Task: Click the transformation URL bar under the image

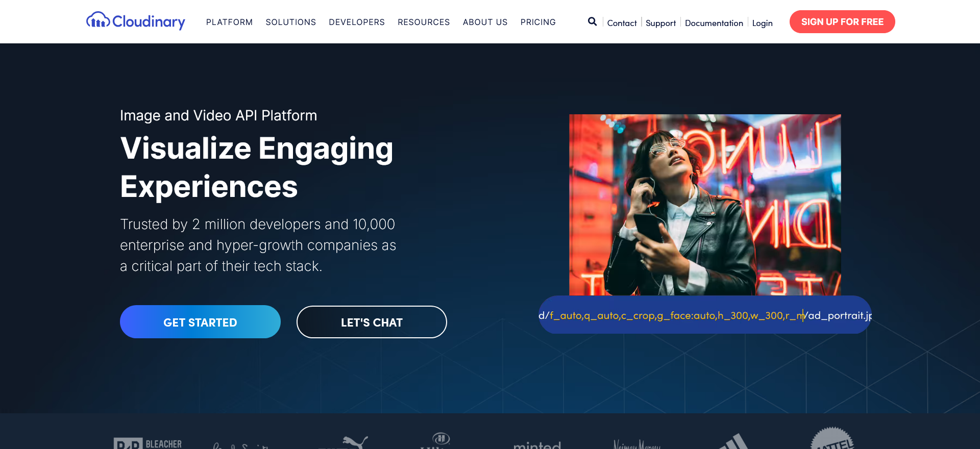Action: tap(705, 315)
